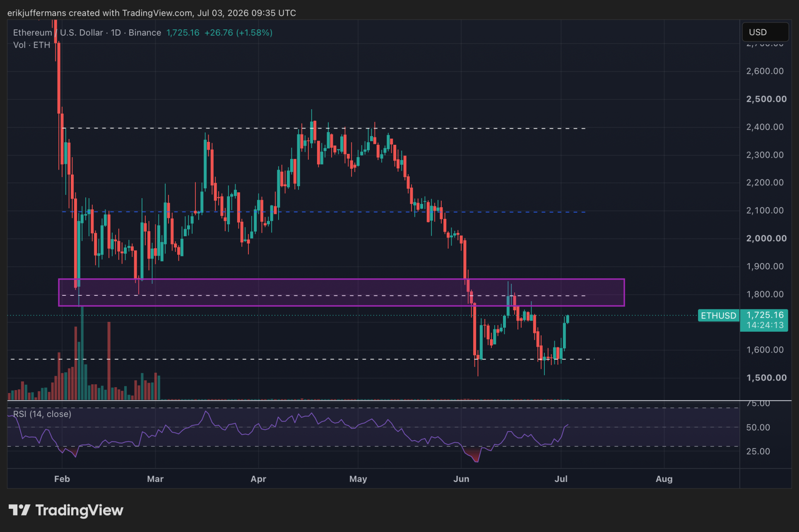Click the 2,600.00 price axis label
799x532 pixels.
click(765, 71)
